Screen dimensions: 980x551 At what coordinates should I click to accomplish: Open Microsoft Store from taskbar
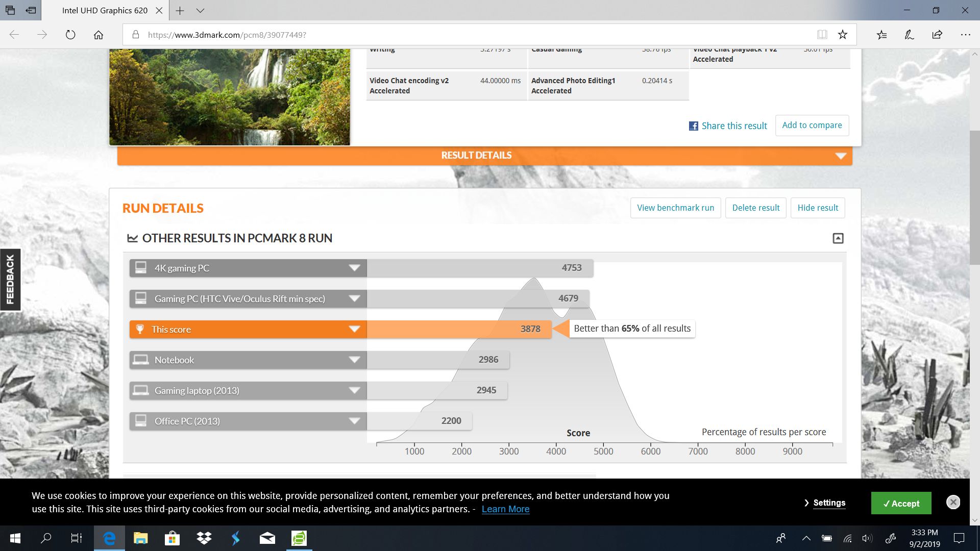coord(172,538)
